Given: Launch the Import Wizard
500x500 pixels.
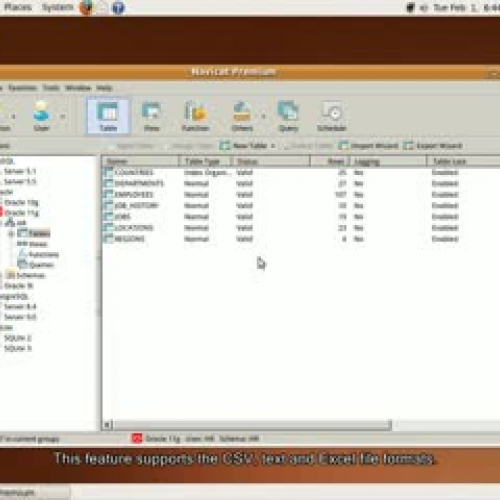Looking at the screenshot, I should pyautogui.click(x=369, y=146).
